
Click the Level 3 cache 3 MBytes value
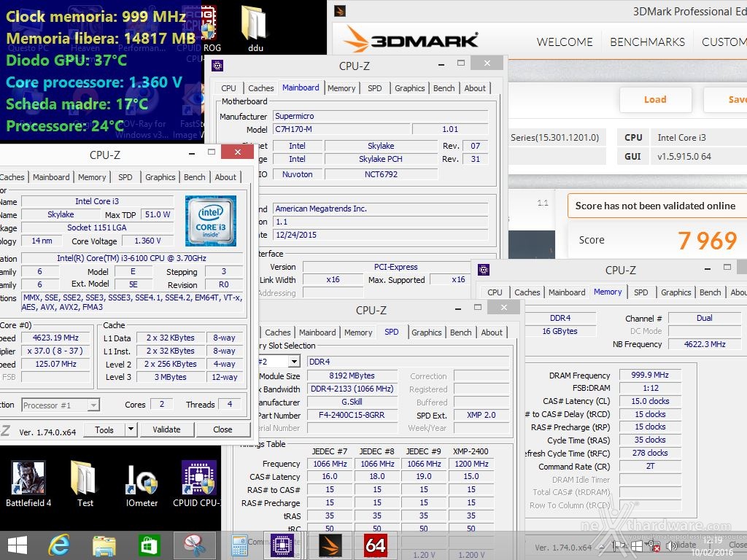pyautogui.click(x=170, y=377)
